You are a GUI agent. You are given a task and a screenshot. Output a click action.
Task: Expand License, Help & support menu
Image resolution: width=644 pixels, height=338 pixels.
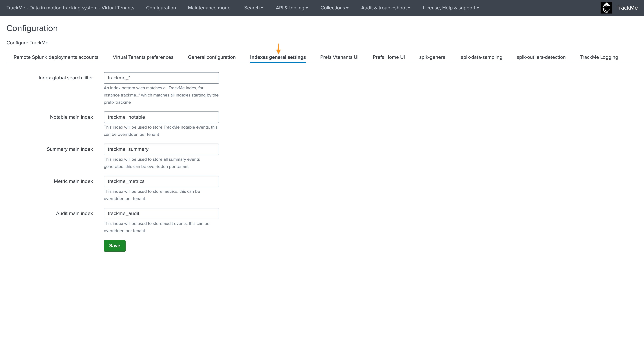click(x=450, y=8)
